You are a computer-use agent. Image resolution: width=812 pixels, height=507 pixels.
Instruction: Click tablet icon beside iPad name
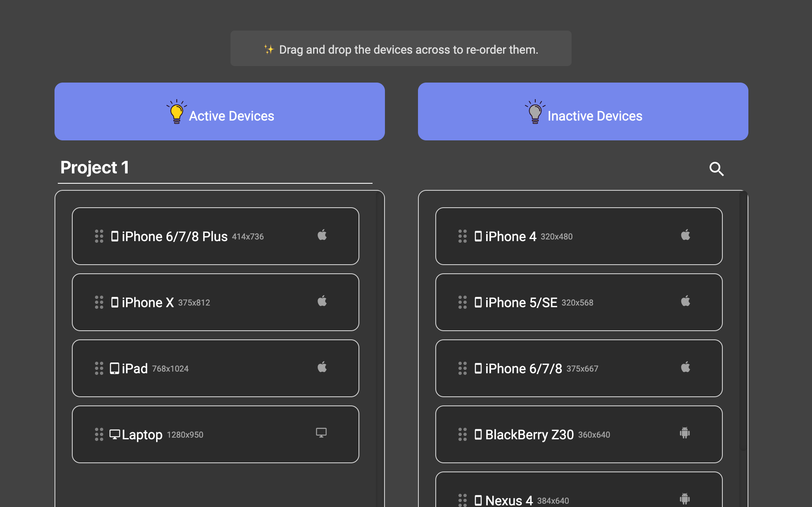tap(114, 368)
